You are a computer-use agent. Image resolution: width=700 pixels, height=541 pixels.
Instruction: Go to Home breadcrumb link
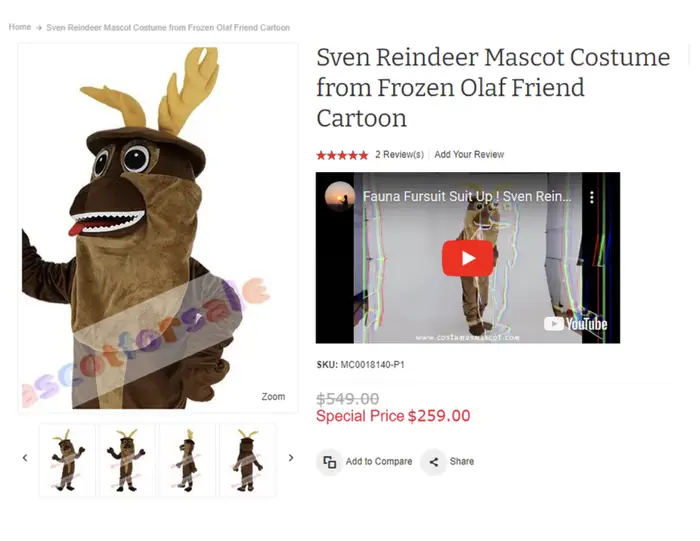pyautogui.click(x=20, y=27)
